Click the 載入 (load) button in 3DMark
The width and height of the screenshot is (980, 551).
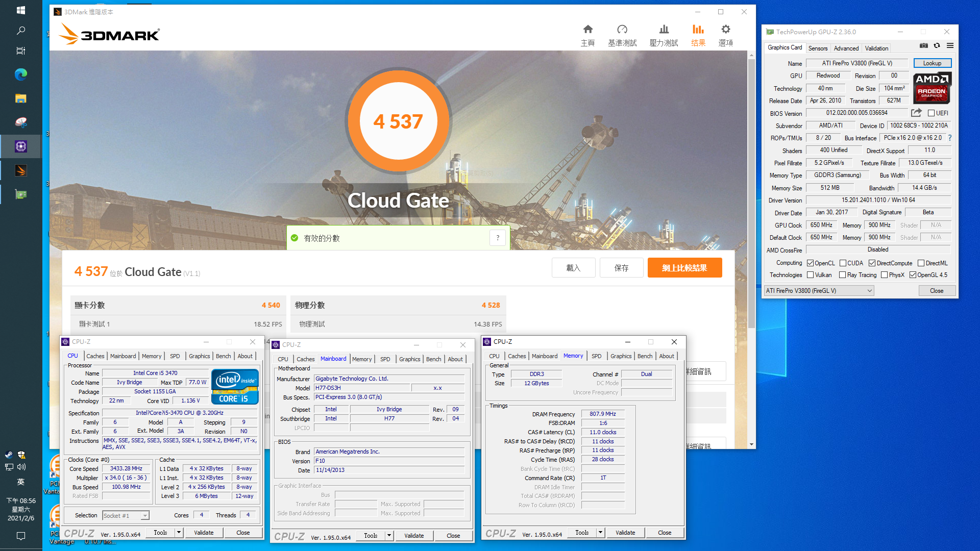tap(573, 268)
